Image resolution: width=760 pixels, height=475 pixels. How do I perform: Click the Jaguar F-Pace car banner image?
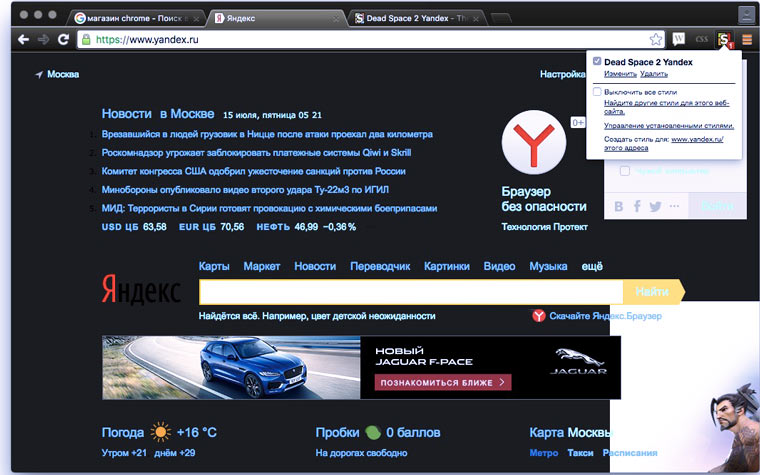tap(231, 367)
